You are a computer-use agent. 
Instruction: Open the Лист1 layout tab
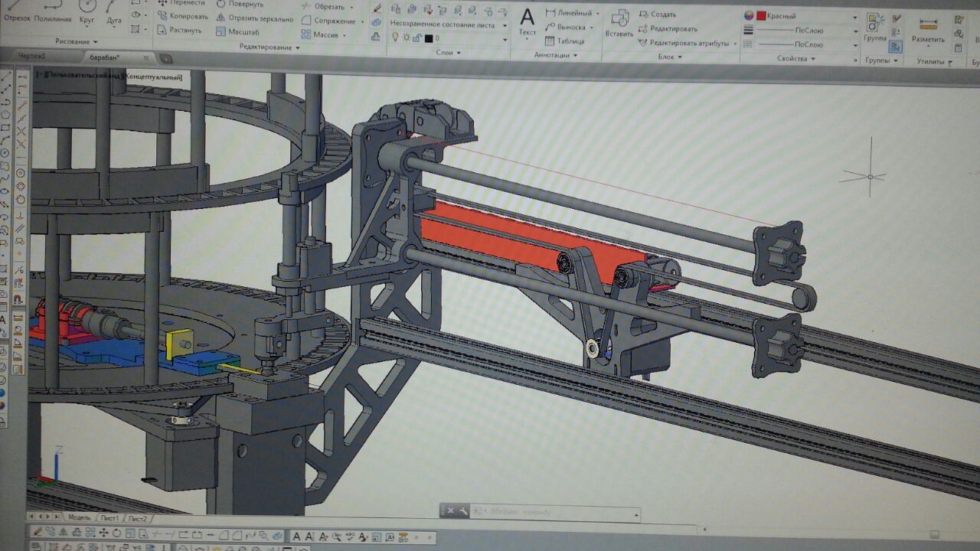(109, 518)
